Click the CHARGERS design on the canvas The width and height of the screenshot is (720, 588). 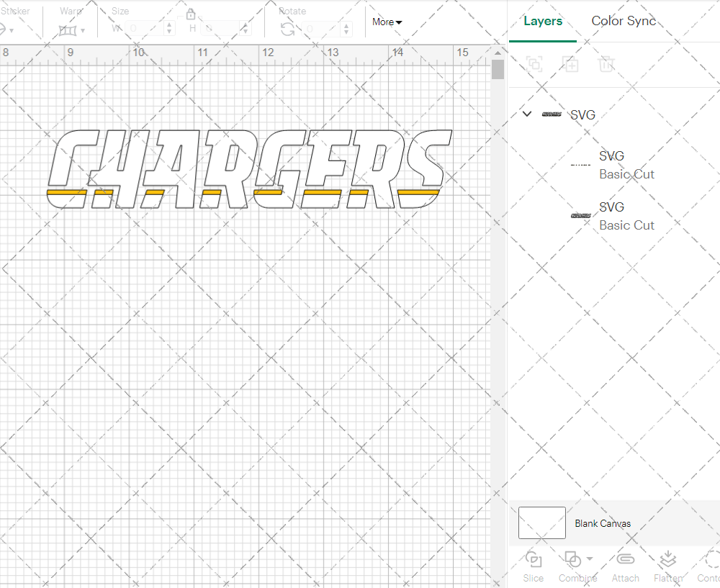pyautogui.click(x=248, y=169)
